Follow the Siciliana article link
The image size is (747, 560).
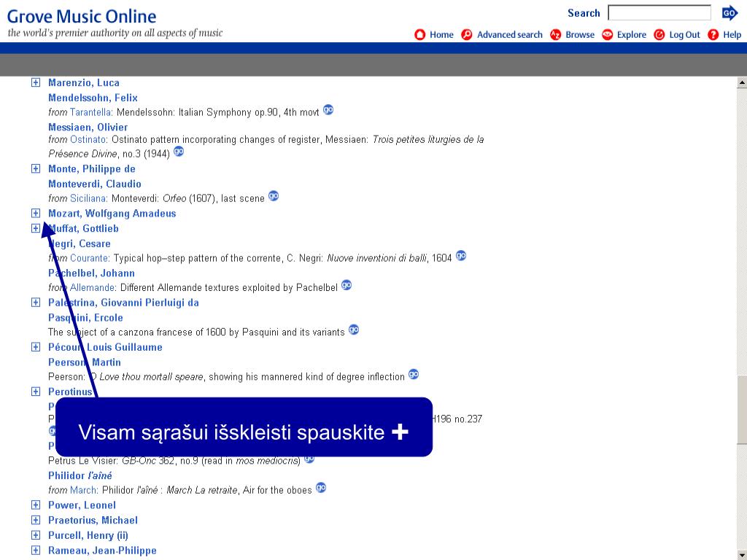point(88,198)
